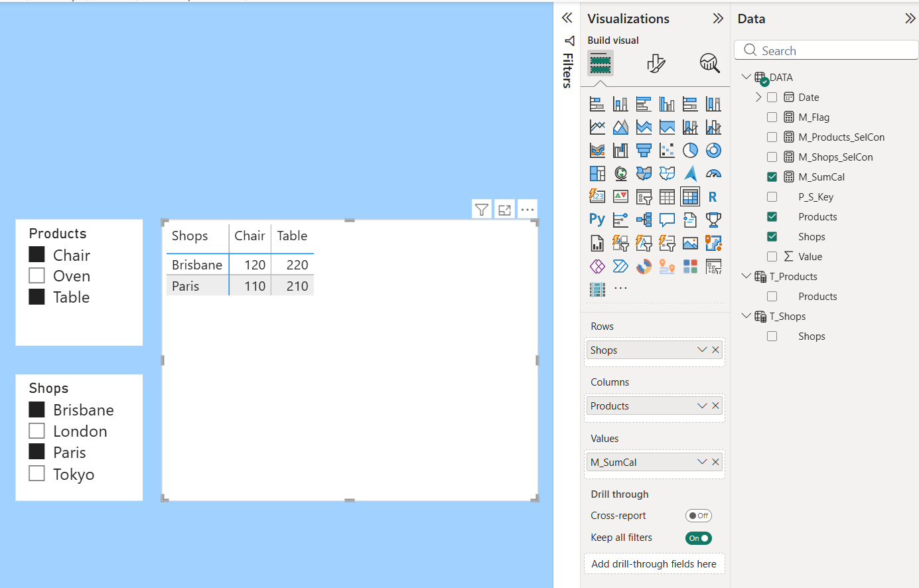Select the Line chart visualization icon
Image resolution: width=919 pixels, height=588 pixels.
coord(597,127)
